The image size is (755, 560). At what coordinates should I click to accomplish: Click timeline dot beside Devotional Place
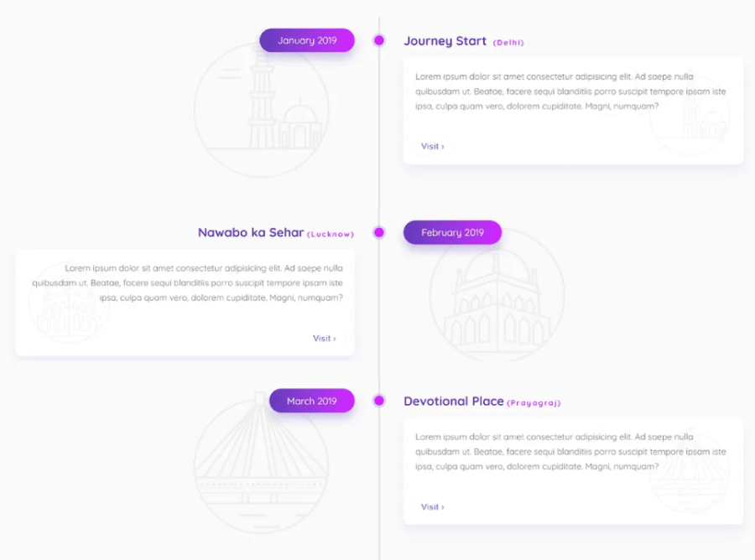(379, 401)
